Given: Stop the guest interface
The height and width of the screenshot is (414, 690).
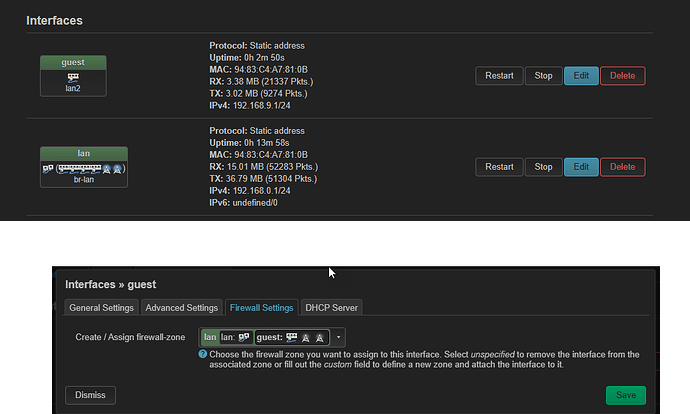Looking at the screenshot, I should click(543, 76).
